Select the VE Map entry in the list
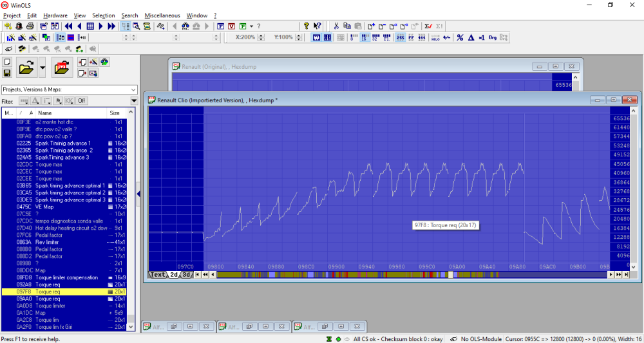Viewport: 644px width, 343px height. (x=64, y=207)
